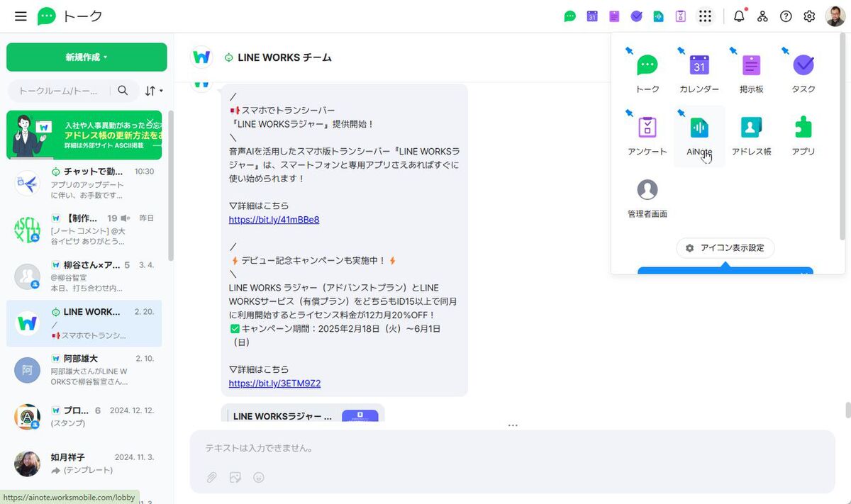Unpin トーク in the apps panel

point(629,51)
